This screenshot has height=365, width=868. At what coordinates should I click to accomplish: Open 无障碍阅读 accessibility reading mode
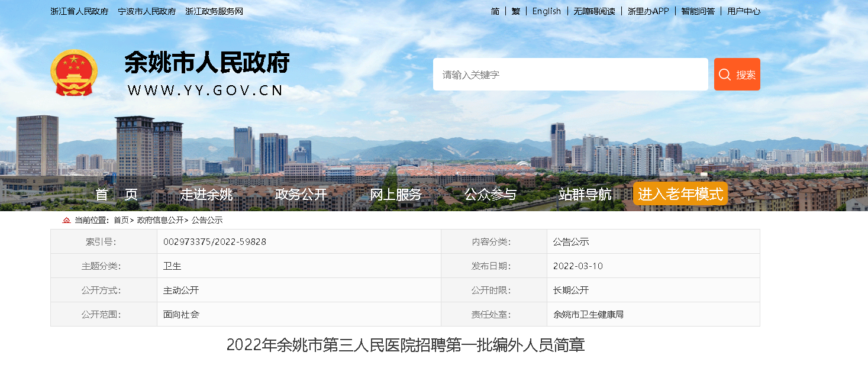(x=594, y=11)
